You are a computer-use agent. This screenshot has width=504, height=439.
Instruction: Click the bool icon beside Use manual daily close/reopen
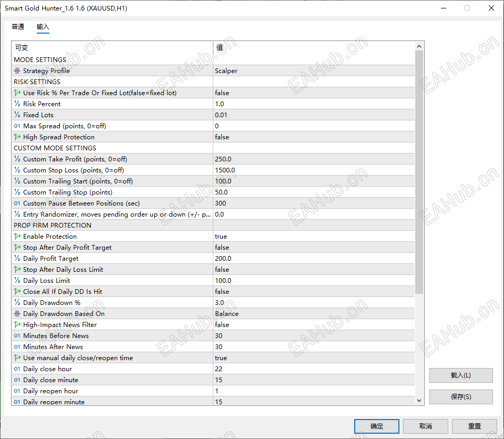click(x=17, y=358)
